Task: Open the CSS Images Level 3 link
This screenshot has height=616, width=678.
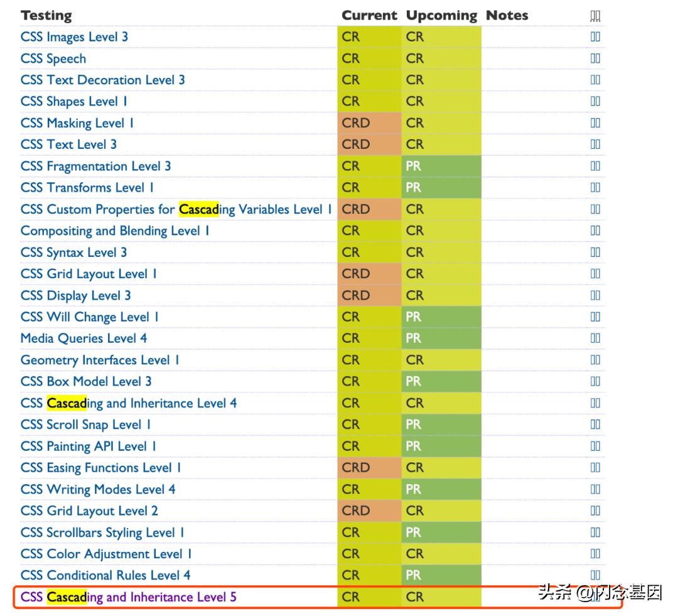Action: tap(74, 37)
